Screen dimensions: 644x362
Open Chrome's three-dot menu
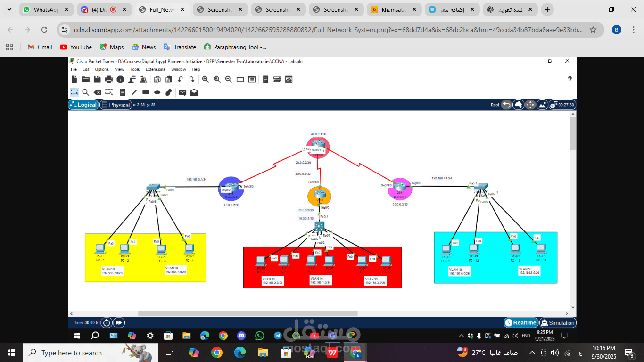point(633,30)
